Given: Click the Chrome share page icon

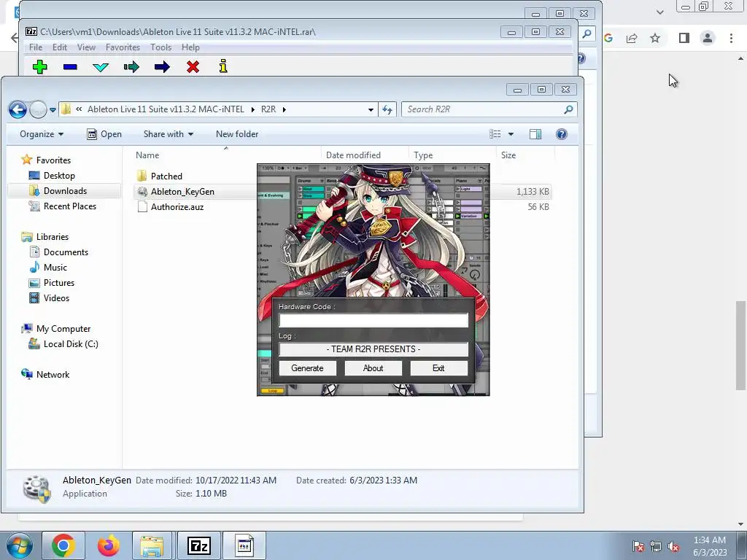Looking at the screenshot, I should click(x=632, y=38).
